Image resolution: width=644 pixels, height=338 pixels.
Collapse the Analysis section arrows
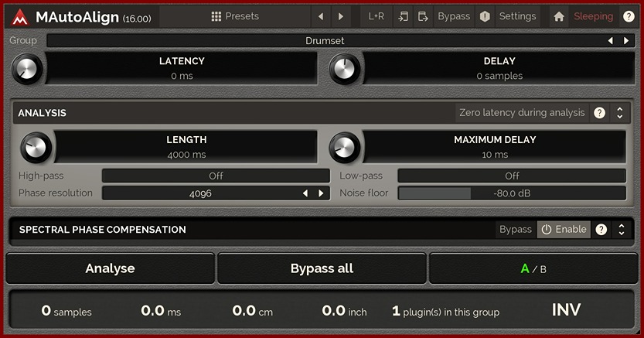(620, 112)
